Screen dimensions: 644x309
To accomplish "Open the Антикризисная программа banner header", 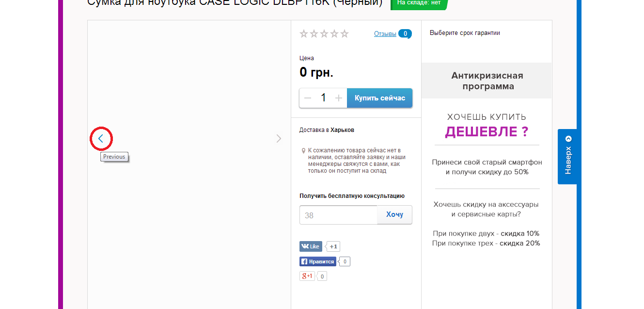I will (487, 81).
